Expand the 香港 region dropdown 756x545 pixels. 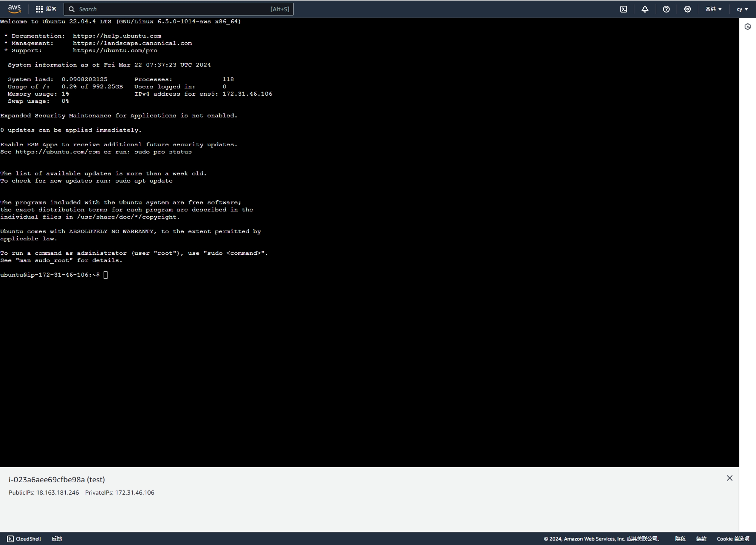713,9
